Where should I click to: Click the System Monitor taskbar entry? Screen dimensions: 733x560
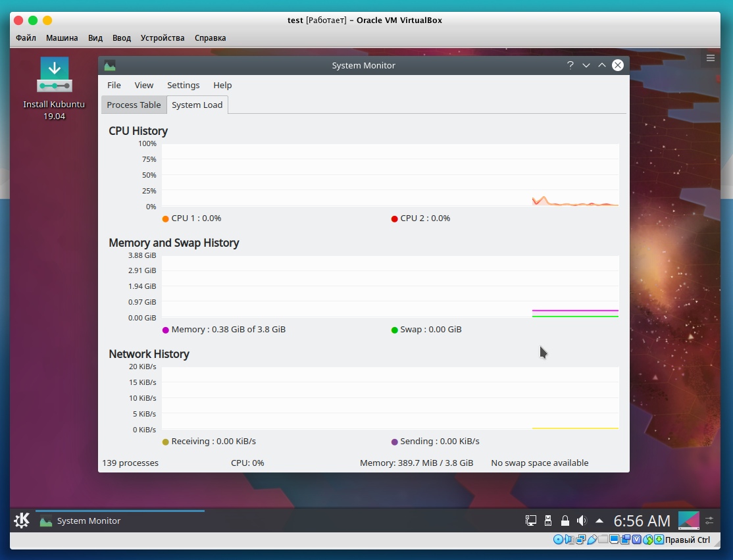point(120,521)
